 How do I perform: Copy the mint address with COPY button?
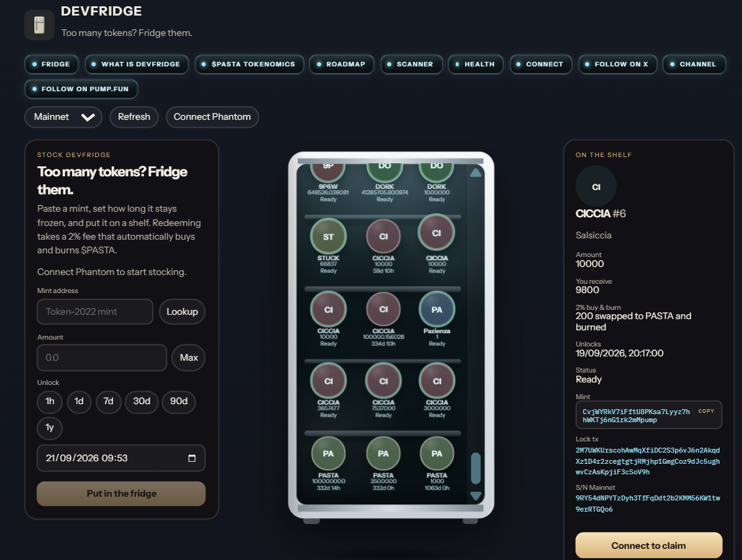706,412
